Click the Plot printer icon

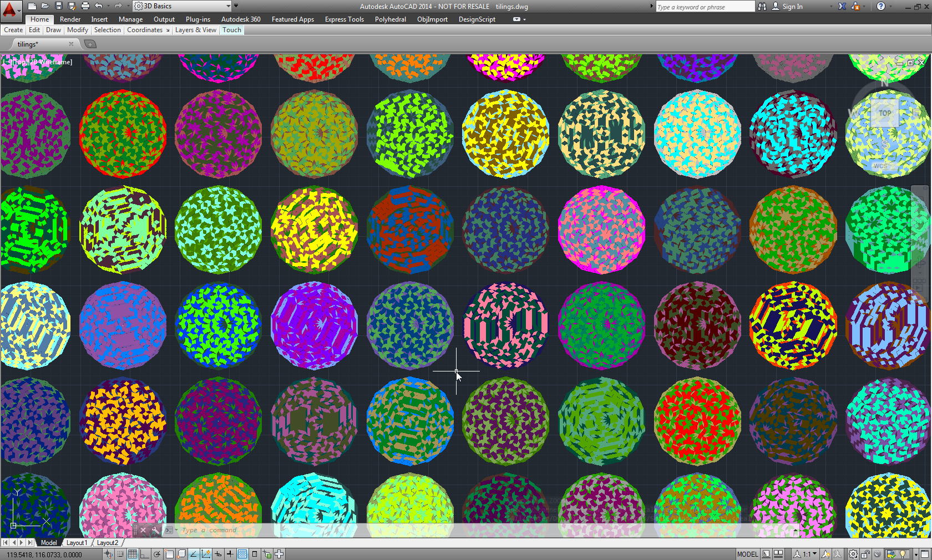[85, 6]
